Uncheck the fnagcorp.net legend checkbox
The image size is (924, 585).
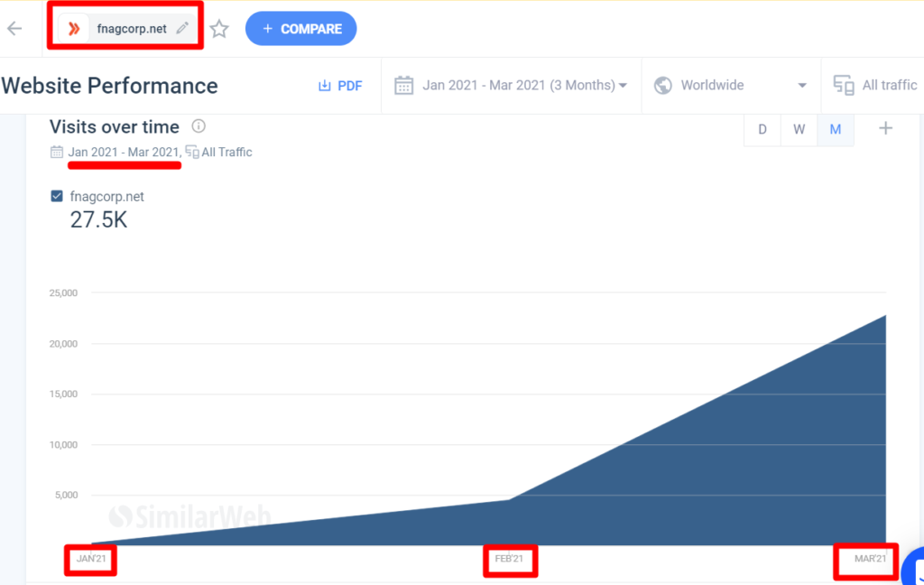58,196
